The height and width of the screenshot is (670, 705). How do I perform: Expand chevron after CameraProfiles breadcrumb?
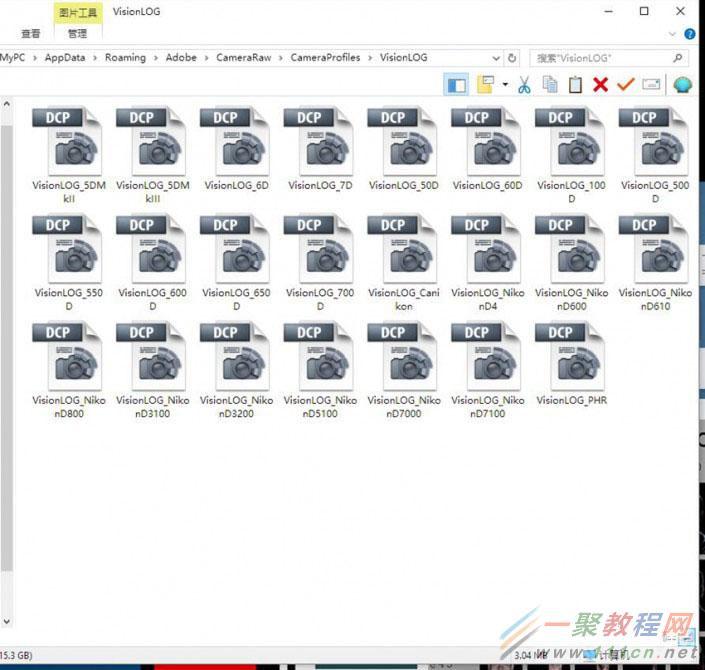tap(370, 58)
